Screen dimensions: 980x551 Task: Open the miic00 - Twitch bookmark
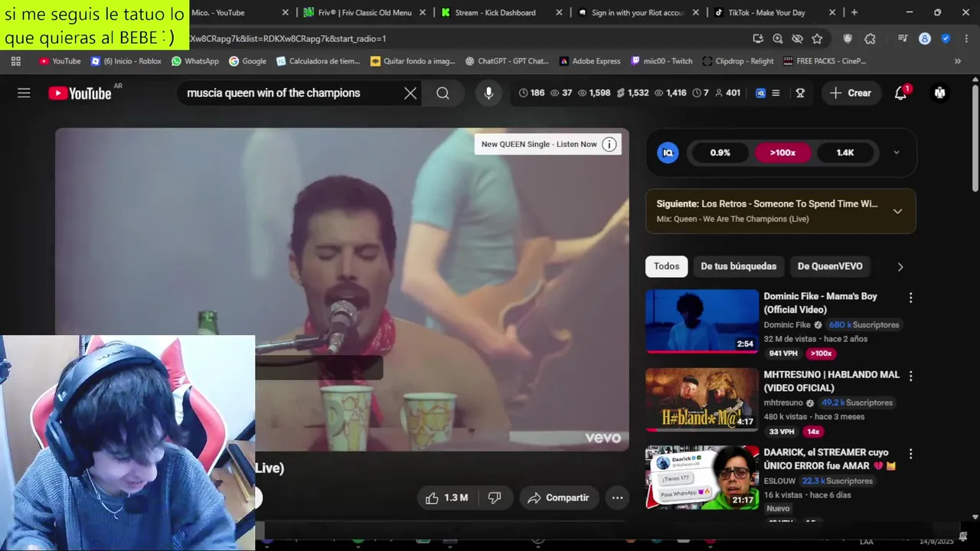click(x=661, y=61)
